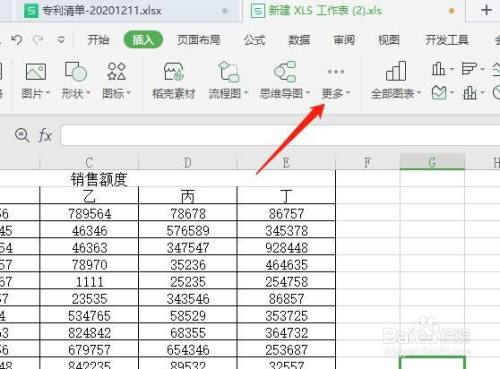Screen dimensions: 500x369
Task: Select the cell labeled 丁
Action: [286, 196]
